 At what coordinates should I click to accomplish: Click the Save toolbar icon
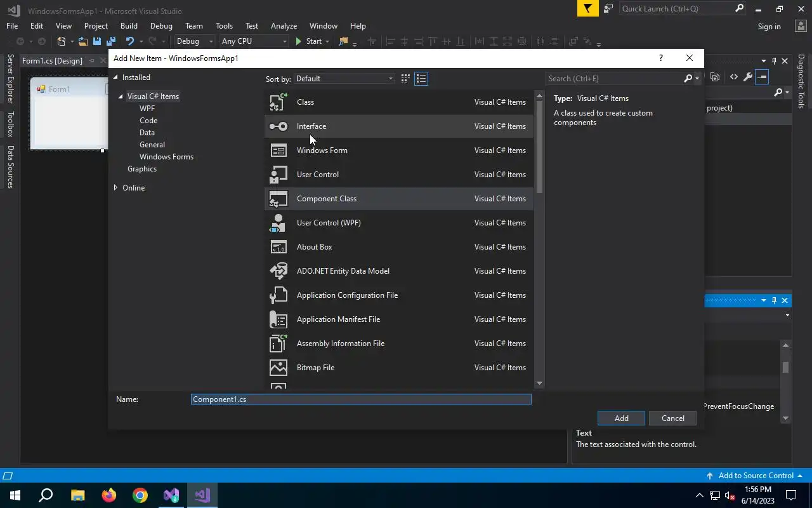[97, 41]
